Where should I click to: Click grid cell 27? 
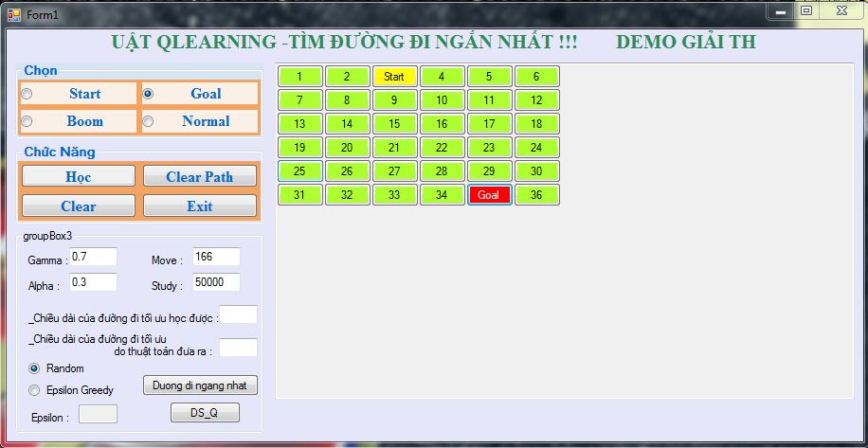point(395,170)
